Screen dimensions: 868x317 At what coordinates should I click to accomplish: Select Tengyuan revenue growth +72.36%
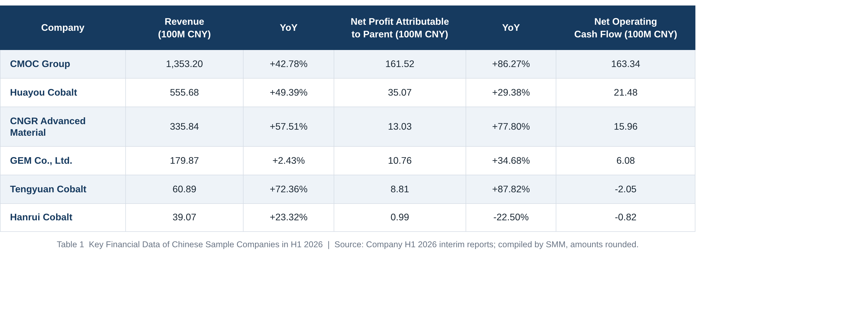coord(288,189)
